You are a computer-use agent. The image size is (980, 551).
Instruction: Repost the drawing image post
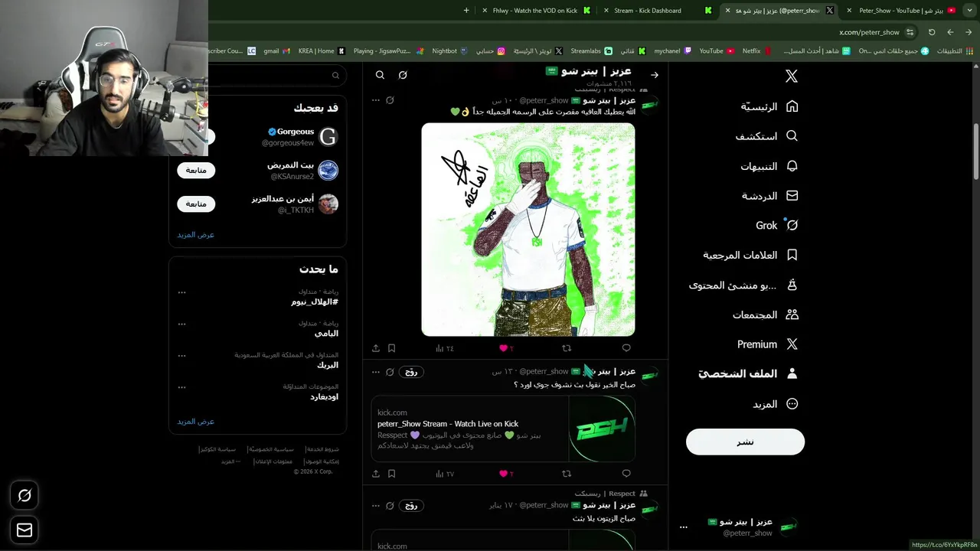pyautogui.click(x=567, y=348)
